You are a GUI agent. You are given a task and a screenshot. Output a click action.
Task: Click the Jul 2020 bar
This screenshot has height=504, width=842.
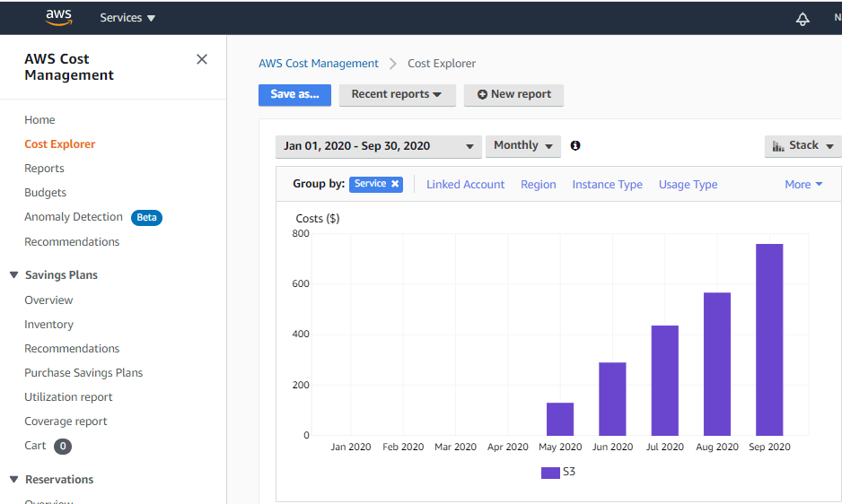point(665,380)
